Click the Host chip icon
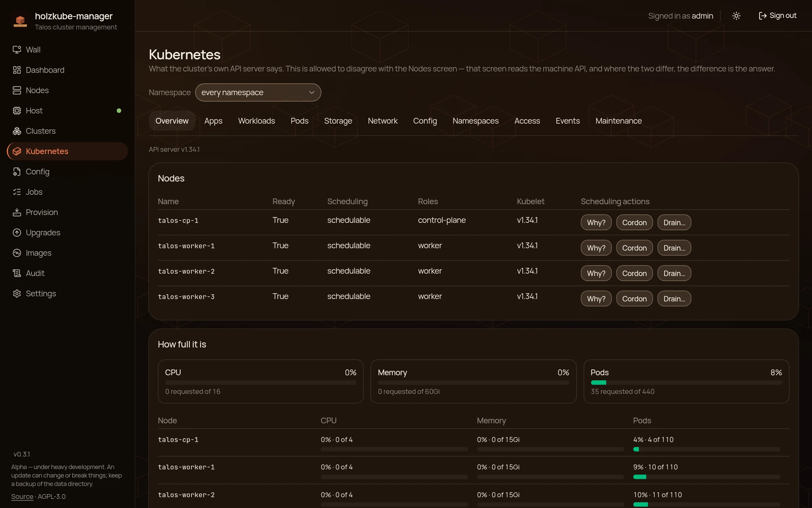Screen dimensions: 812x508 17,111
